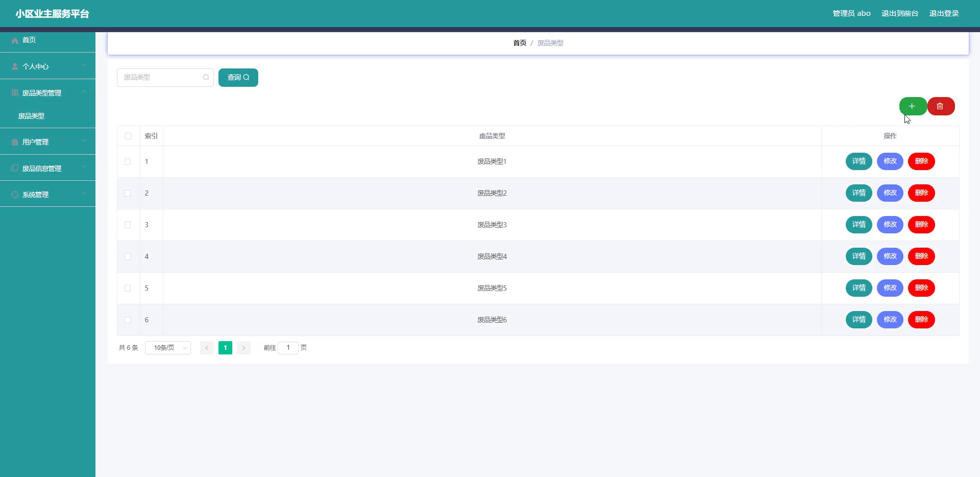Click the copy icon beside 废品信息管理
This screenshot has height=477, width=980.
15,168
